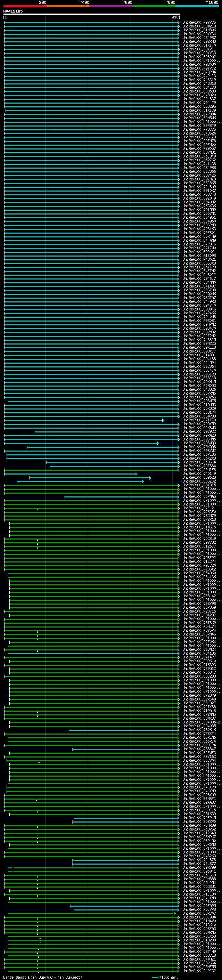This screenshot has height=980, width=222.
Task: Select label UniRef100_Q0C8L9
Action: coord(199,538)
